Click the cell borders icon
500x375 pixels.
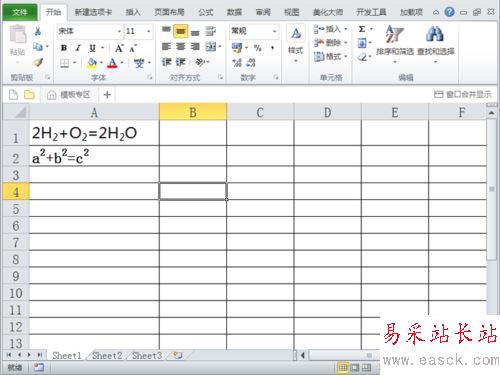click(x=65, y=63)
